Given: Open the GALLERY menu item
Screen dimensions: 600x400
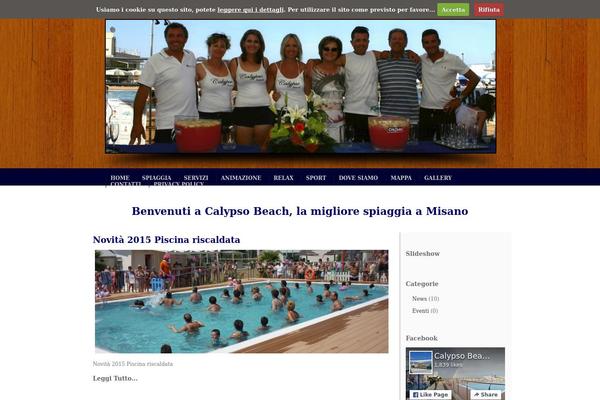Looking at the screenshot, I should [x=438, y=178].
